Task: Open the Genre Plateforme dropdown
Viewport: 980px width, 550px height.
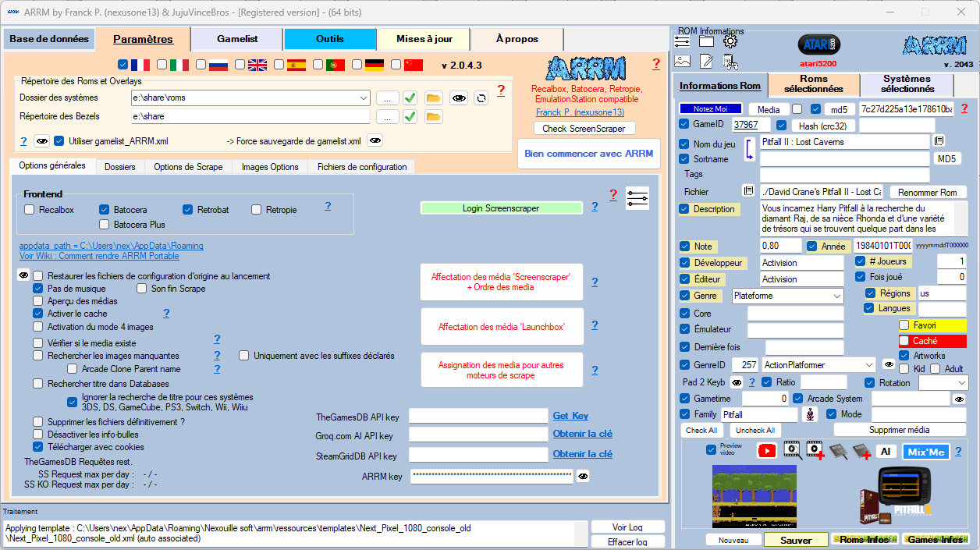Action: (837, 296)
